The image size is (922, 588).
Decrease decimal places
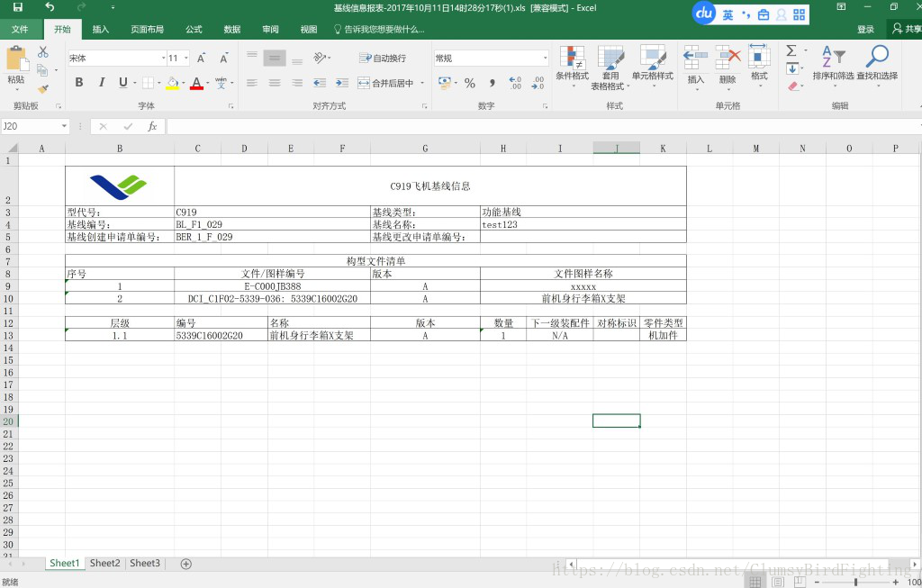pyautogui.click(x=538, y=83)
